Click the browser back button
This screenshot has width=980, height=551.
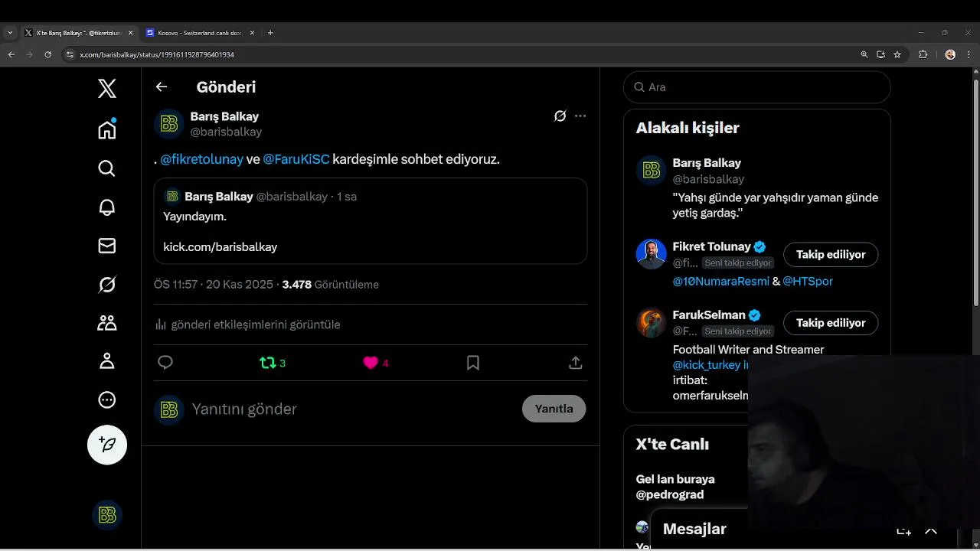point(11,54)
